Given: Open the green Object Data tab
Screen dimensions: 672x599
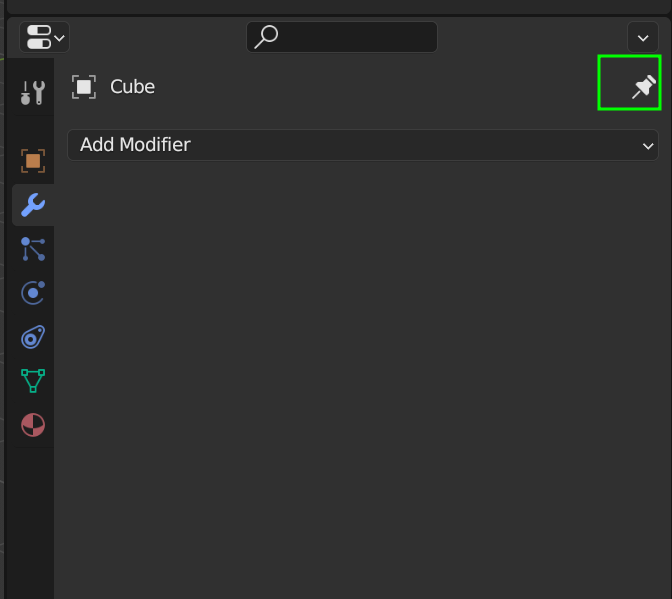Looking at the screenshot, I should tap(33, 381).
